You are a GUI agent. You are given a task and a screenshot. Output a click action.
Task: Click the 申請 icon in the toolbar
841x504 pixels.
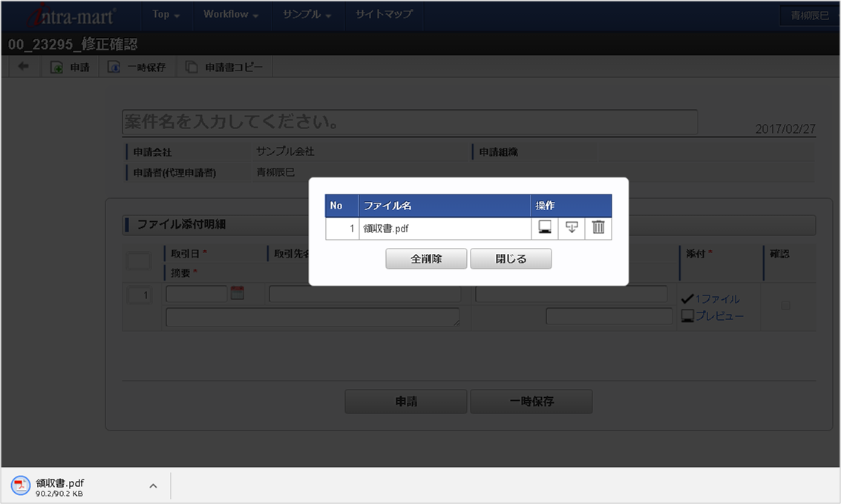(69, 66)
